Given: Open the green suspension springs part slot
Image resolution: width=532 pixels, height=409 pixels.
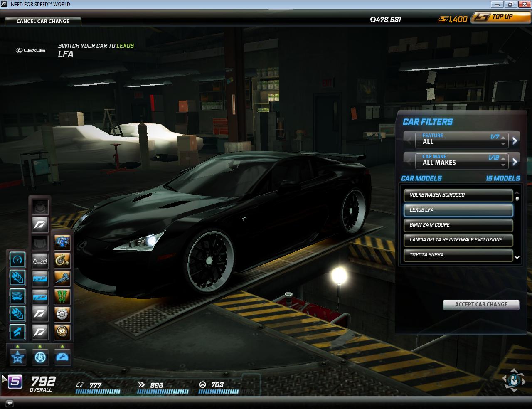Looking at the screenshot, I should [62, 296].
